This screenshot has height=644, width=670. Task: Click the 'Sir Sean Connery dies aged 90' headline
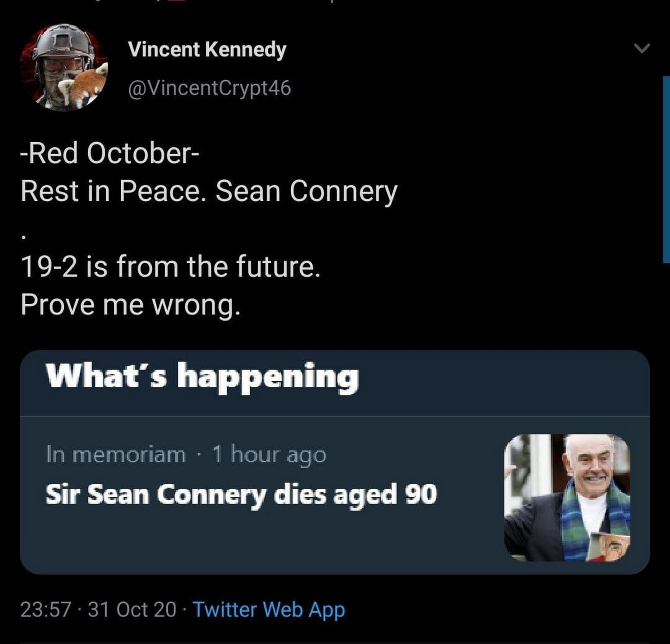[241, 494]
